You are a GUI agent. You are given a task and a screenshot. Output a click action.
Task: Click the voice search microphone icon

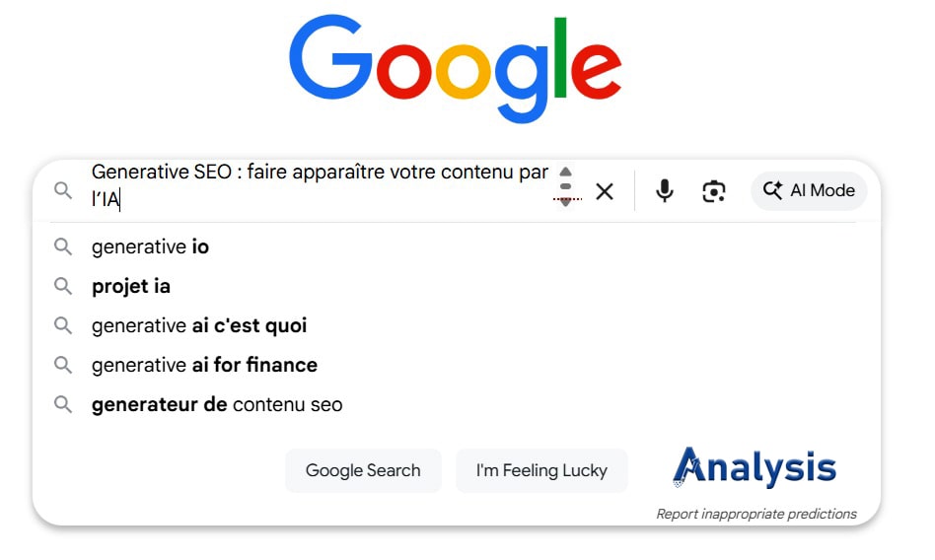point(665,190)
